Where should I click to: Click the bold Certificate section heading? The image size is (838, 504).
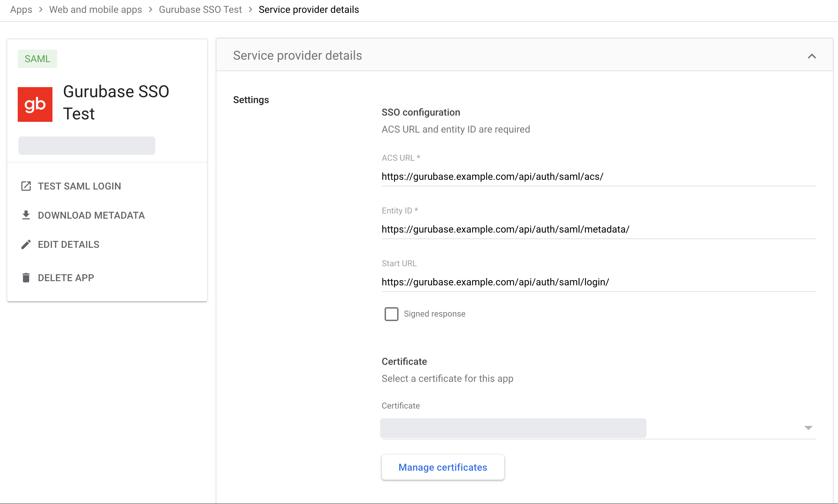pos(404,362)
